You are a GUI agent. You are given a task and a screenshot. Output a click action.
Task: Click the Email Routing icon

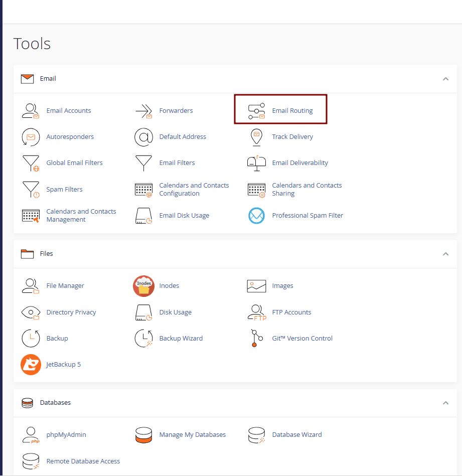256,111
